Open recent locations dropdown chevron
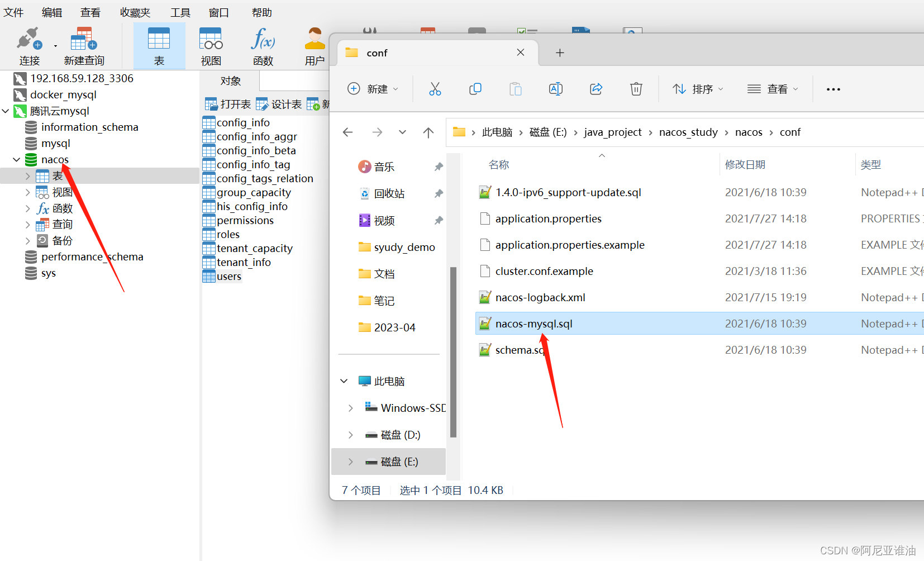The height and width of the screenshot is (561, 924). pos(403,132)
